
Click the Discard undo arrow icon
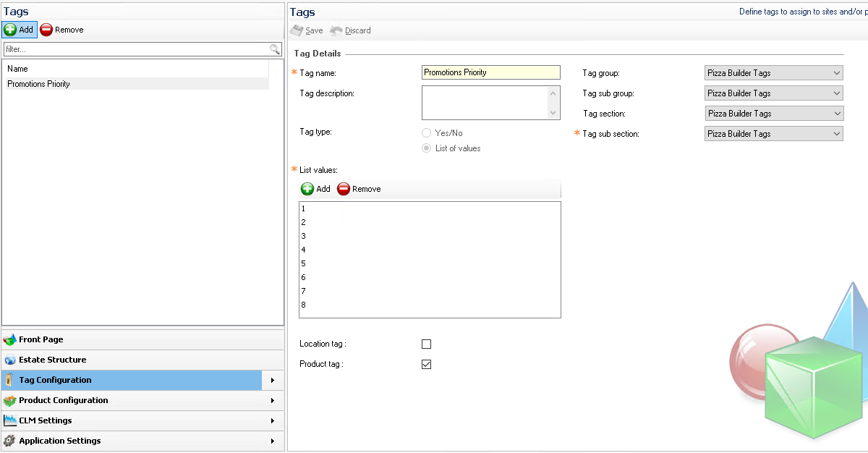tap(336, 30)
